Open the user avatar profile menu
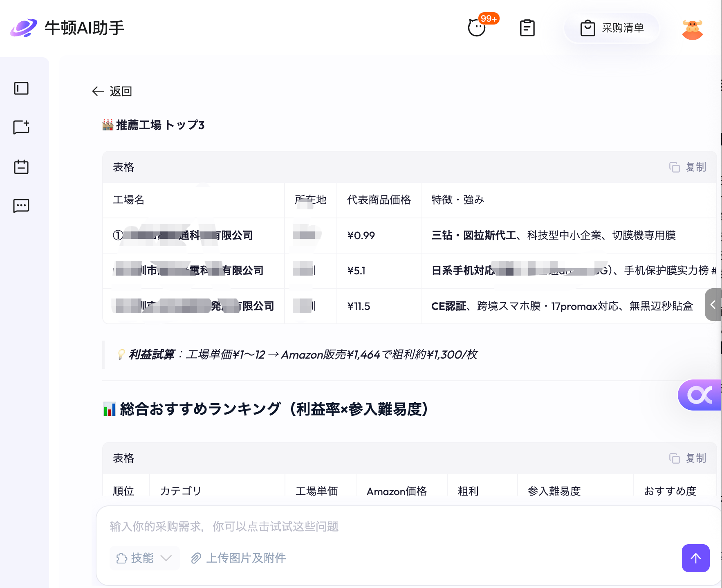The width and height of the screenshot is (722, 588). [x=693, y=29]
